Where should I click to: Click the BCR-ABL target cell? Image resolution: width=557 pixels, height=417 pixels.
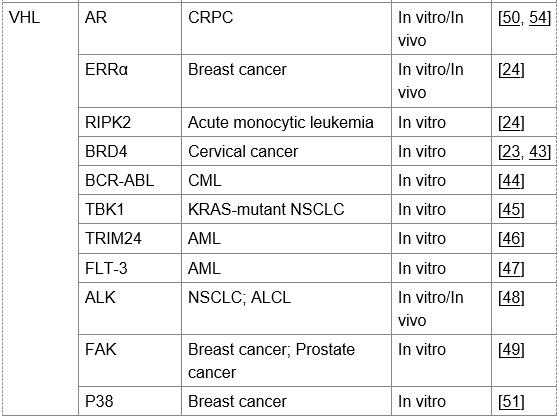tap(130, 180)
